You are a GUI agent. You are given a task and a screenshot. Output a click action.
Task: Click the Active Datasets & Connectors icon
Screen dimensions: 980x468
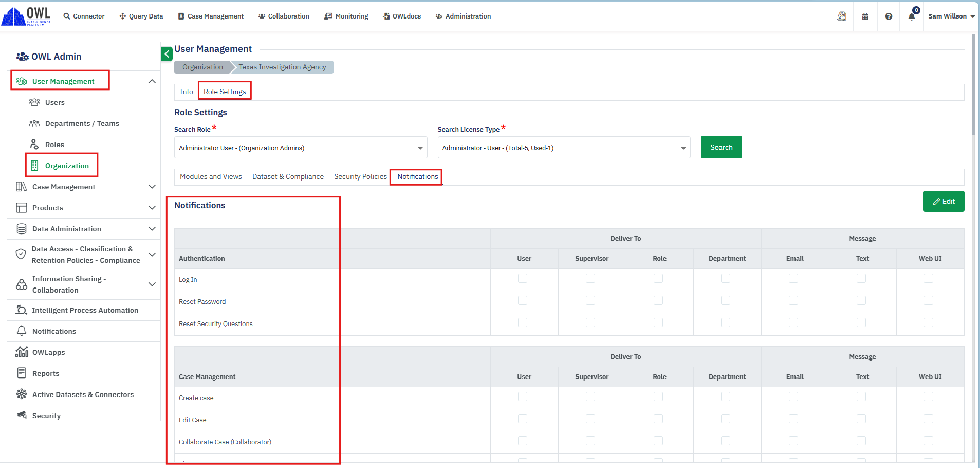point(22,394)
